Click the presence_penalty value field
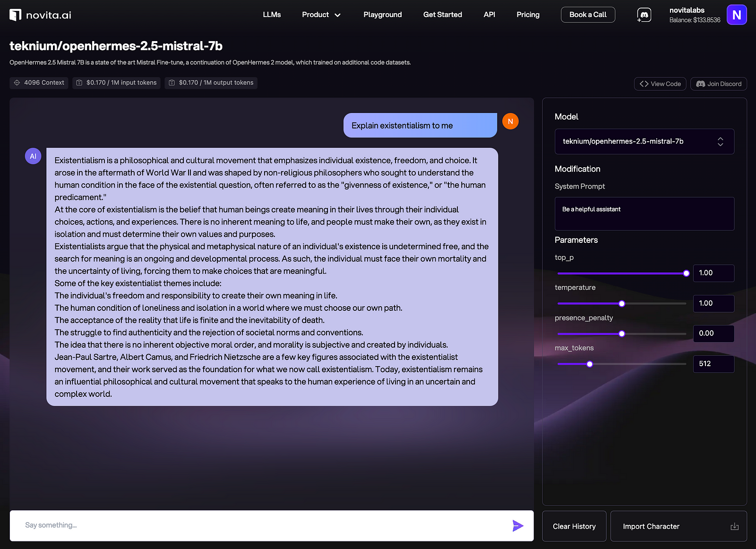Image resolution: width=756 pixels, height=549 pixels. pyautogui.click(x=713, y=334)
